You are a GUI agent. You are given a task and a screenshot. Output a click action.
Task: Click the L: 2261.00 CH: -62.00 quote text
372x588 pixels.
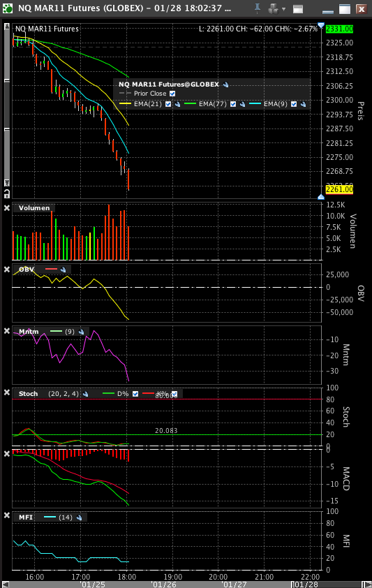258,29
